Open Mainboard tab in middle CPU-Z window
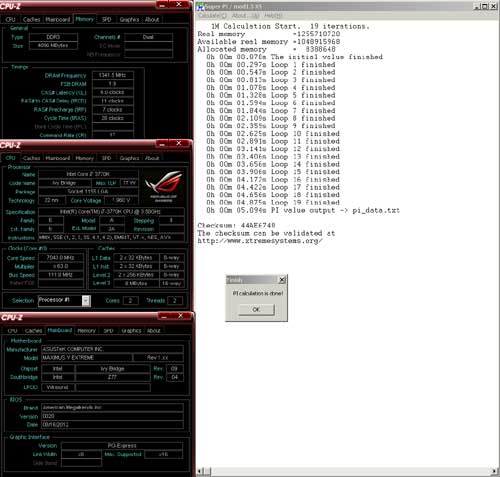500x477 pixels. (x=58, y=158)
